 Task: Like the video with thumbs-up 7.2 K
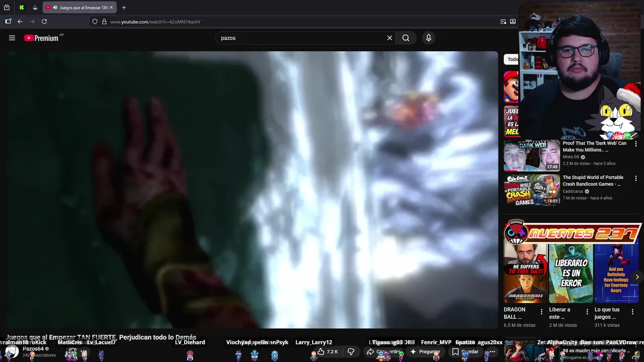point(327,351)
